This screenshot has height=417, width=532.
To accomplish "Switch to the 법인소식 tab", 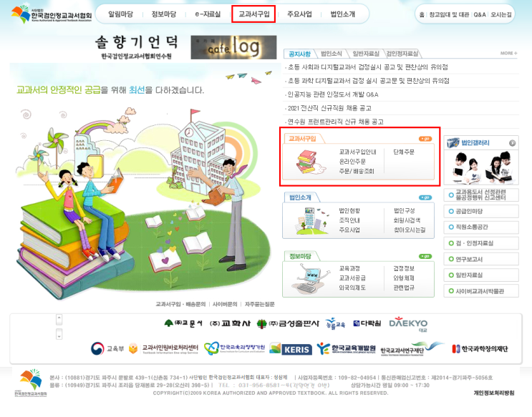I will tap(331, 54).
